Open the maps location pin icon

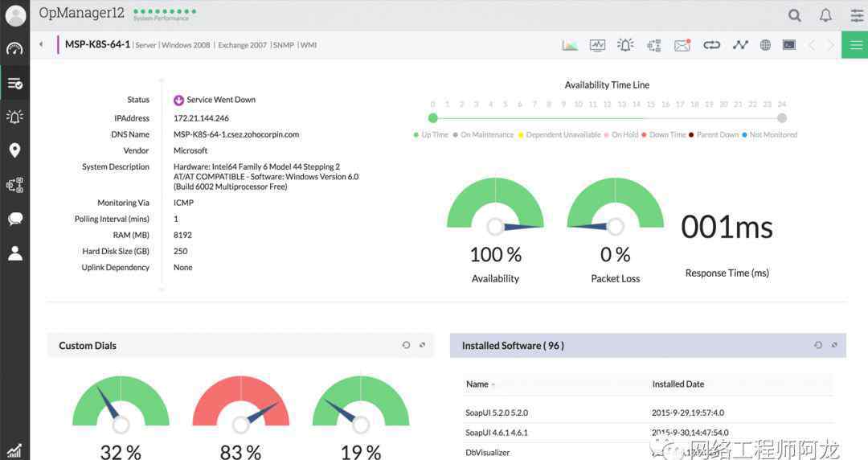[x=15, y=150]
